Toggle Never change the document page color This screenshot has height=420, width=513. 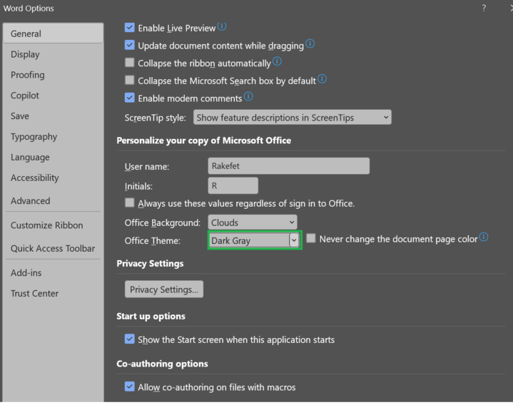point(311,239)
